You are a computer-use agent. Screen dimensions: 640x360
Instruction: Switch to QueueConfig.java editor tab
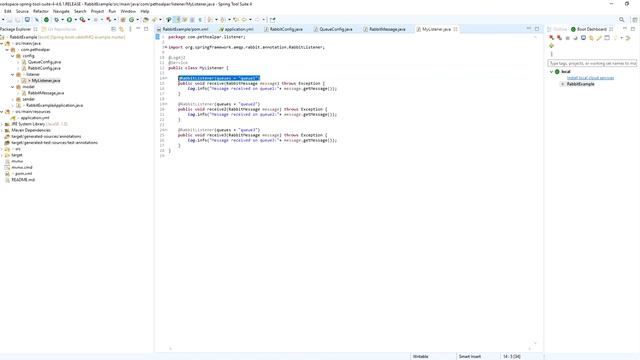333,29
